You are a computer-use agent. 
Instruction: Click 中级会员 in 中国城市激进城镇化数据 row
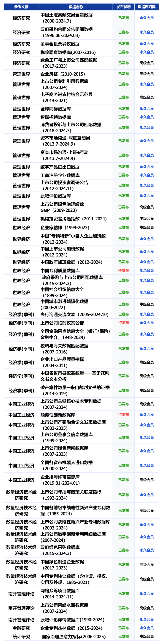click(x=147, y=305)
